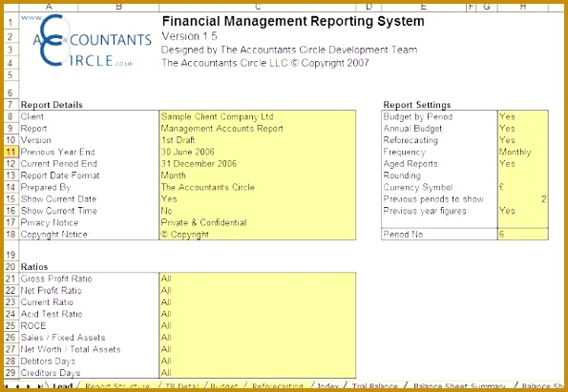The image size is (568, 392).
Task: Click the 'Version 1.5' text
Action: (189, 36)
